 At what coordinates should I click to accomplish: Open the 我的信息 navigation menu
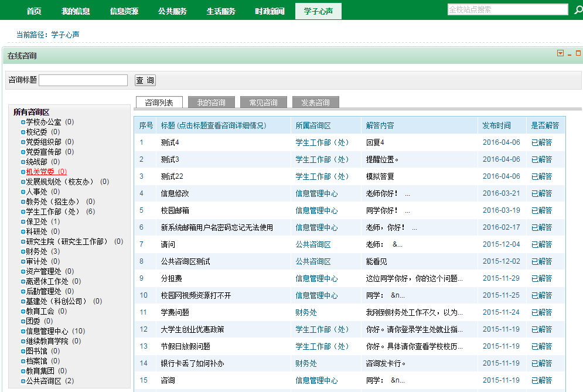point(76,11)
